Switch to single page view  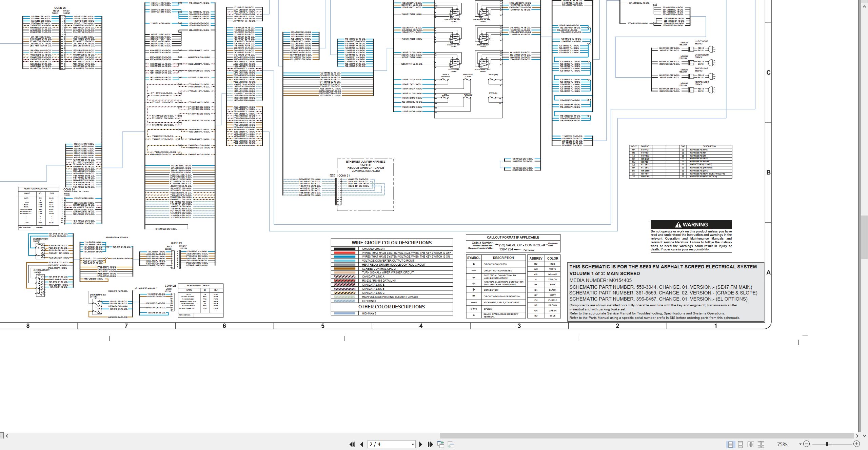(x=730, y=444)
